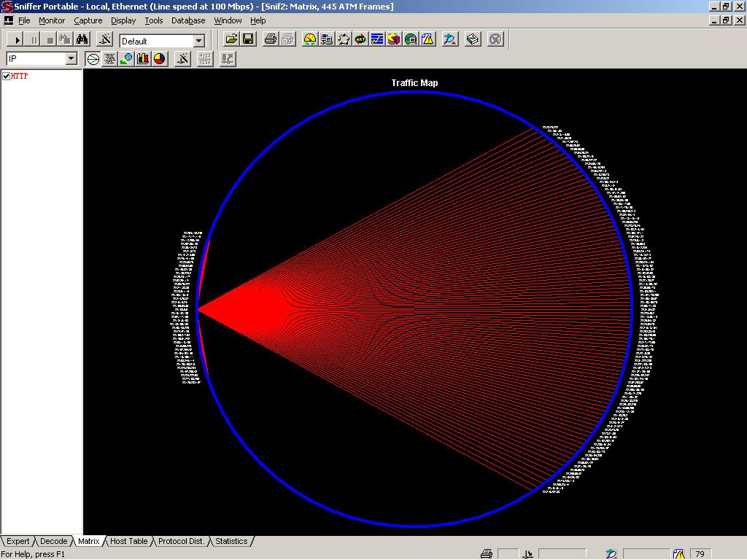Open the Dashboard gauge icon
Image resolution: width=747 pixels, height=560 pixels.
point(310,39)
